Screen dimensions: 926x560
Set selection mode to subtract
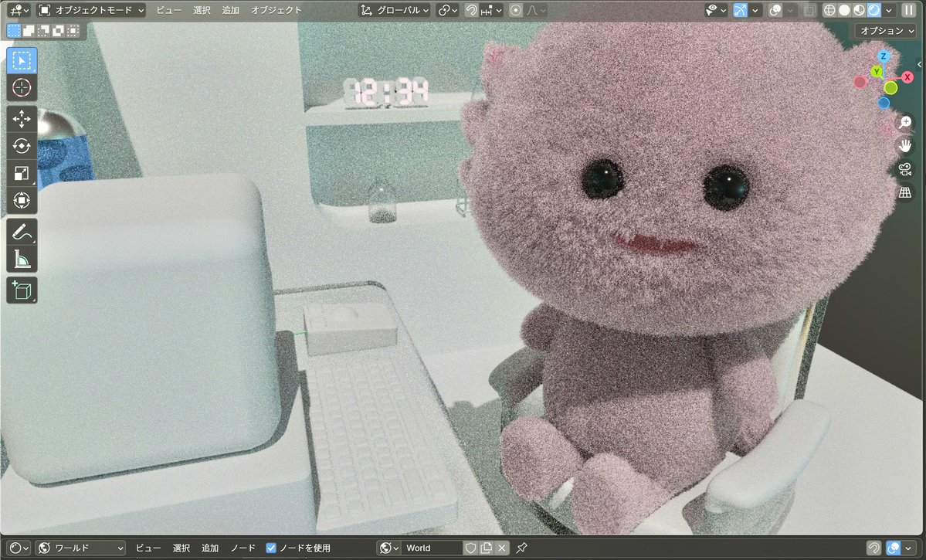[x=43, y=31]
